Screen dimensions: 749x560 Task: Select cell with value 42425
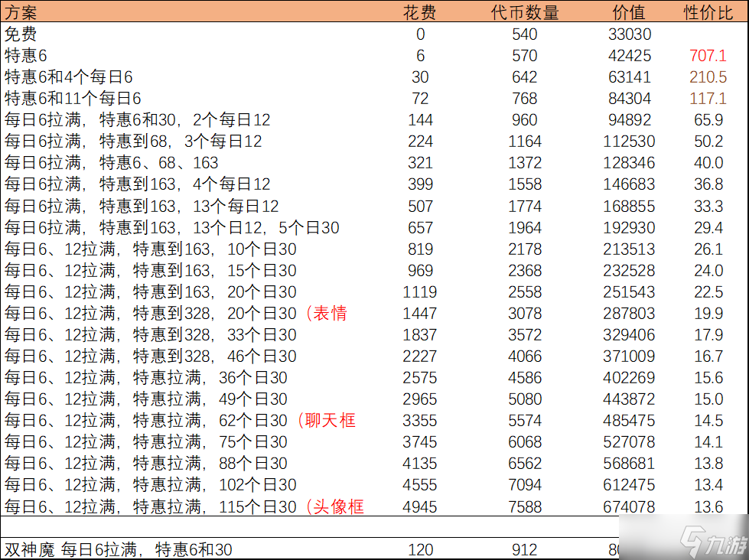click(x=630, y=55)
